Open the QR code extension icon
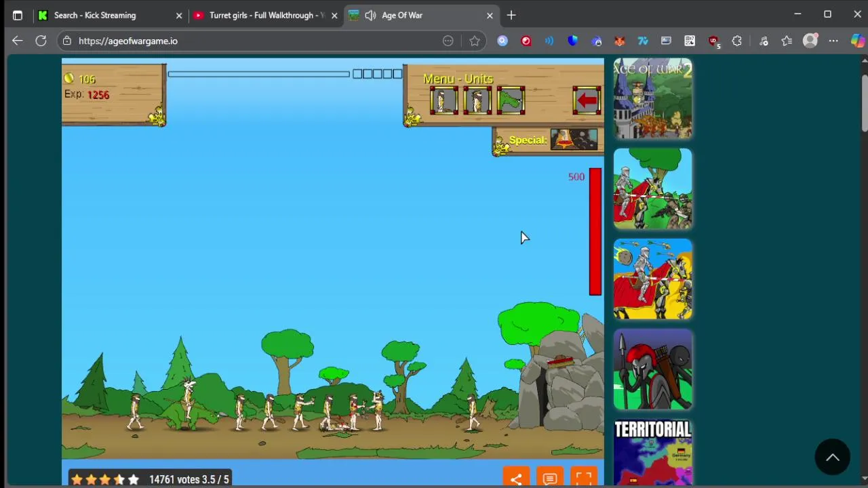The image size is (868, 488). coord(690,41)
